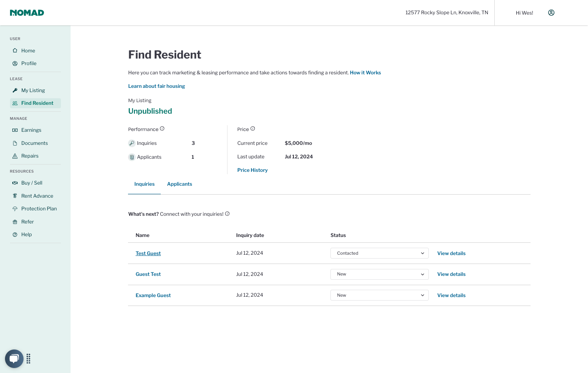Image resolution: width=588 pixels, height=373 pixels.
Task: Click the 'Hi Wes!' greeting
Action: point(524,13)
